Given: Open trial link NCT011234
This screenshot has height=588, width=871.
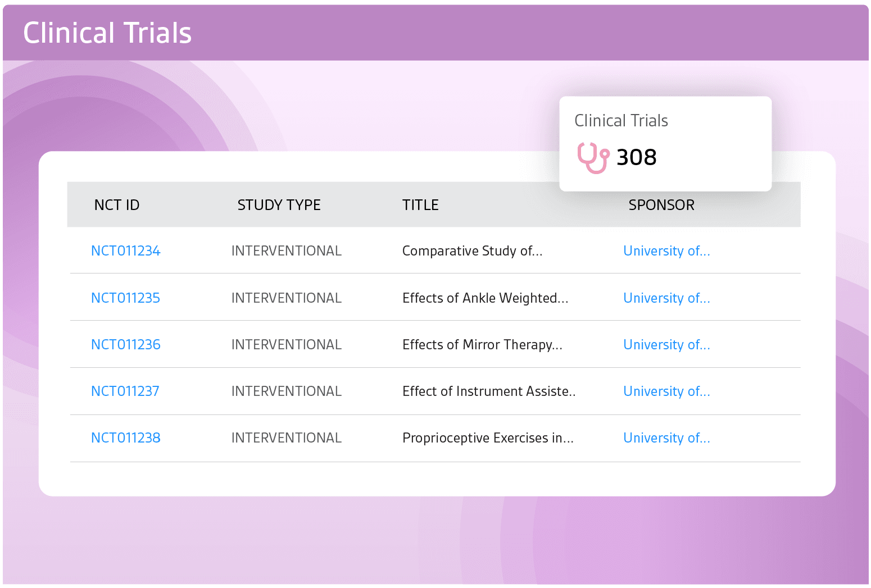Looking at the screenshot, I should tap(126, 251).
